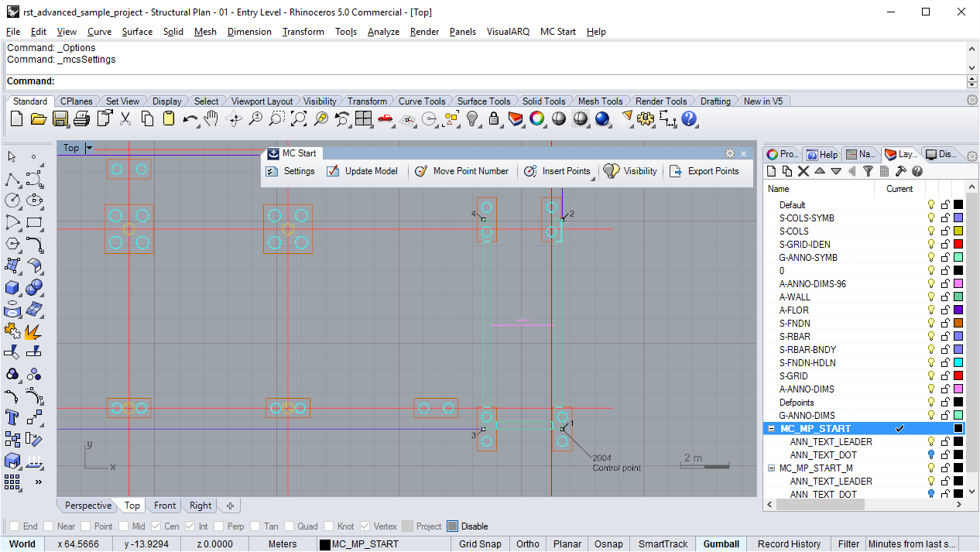Screen dimensions: 980x552
Task: Select the Rectangle tool in the left toolbar
Action: [34, 223]
